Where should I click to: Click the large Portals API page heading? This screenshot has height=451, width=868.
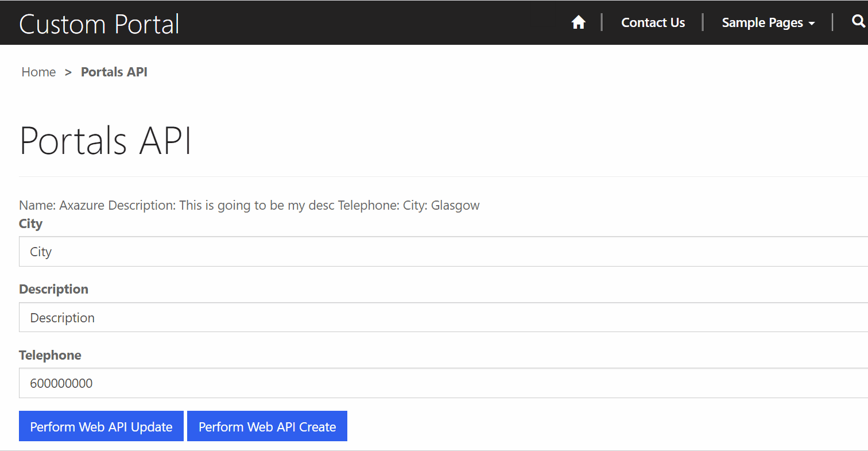(105, 140)
